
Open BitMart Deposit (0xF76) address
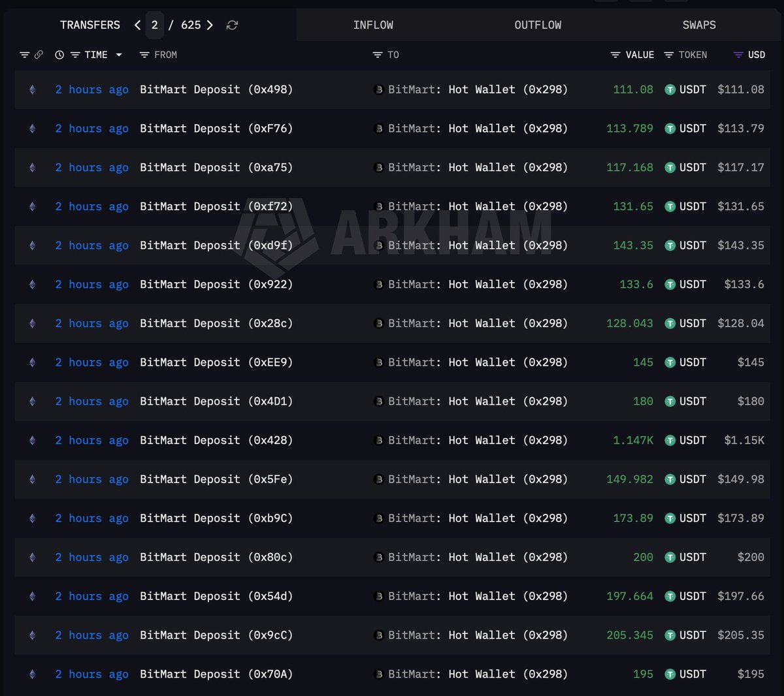point(216,129)
